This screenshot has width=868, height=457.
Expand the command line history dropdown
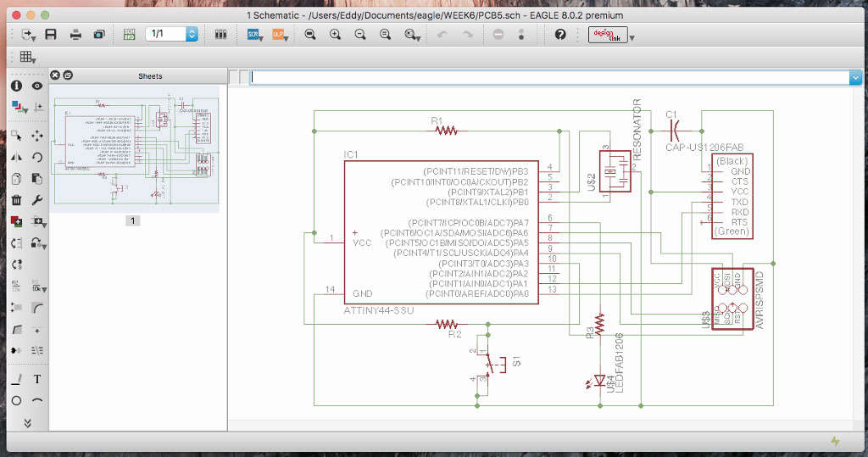(x=854, y=77)
